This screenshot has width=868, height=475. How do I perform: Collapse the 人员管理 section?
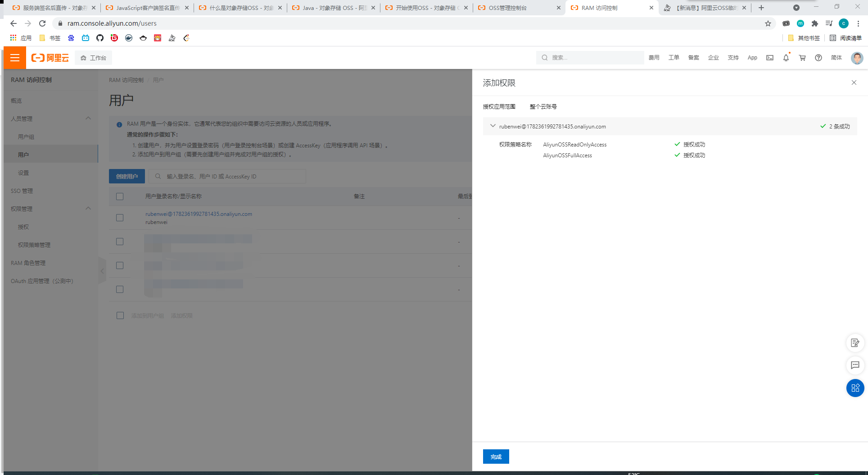[x=88, y=119]
